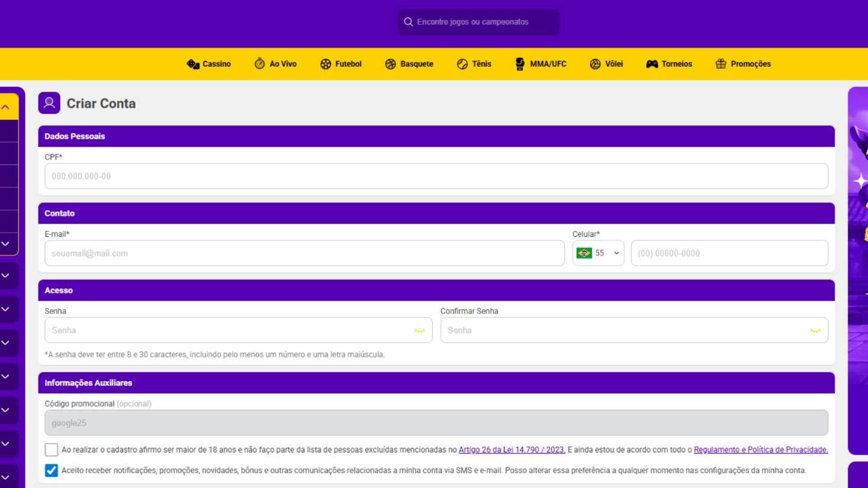Show password in Confirmar Senha field
Screen dimensions: 868x488
pos(816,331)
